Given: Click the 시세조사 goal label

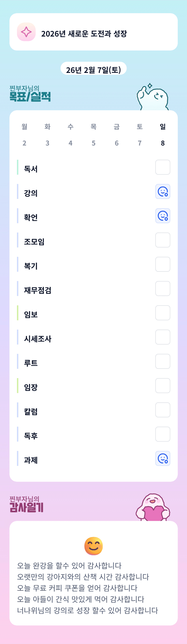Looking at the screenshot, I should click(38, 339).
